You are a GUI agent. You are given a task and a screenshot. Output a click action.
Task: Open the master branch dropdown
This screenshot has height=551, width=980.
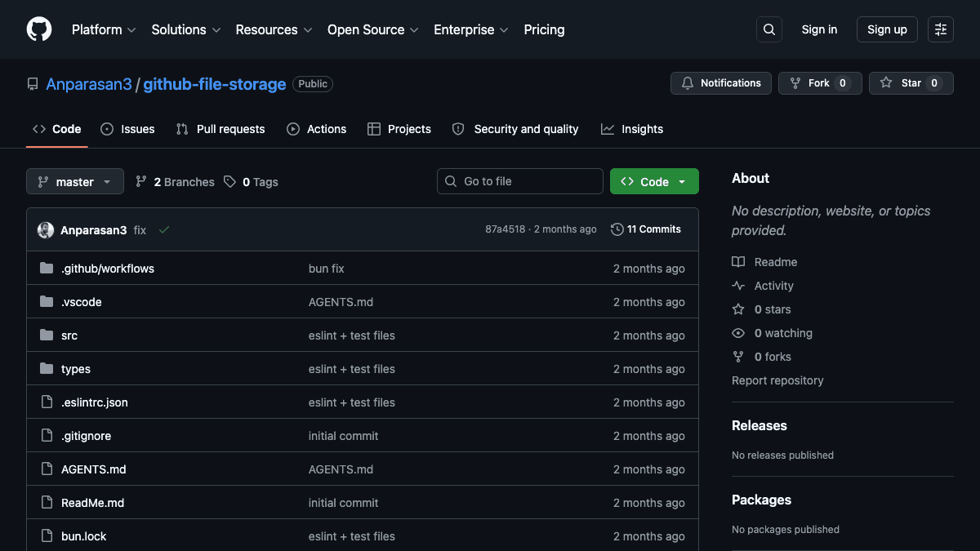pos(75,181)
